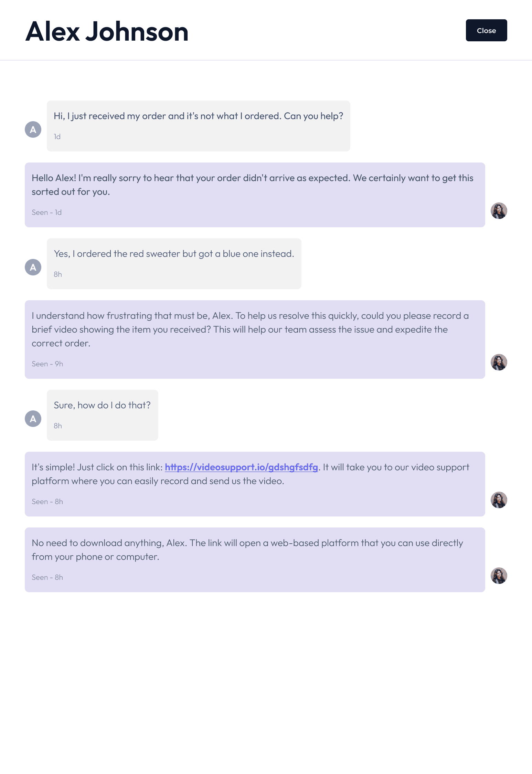Click the 'Seen - 9h' read receipt
This screenshot has width=532, height=774.
47,364
